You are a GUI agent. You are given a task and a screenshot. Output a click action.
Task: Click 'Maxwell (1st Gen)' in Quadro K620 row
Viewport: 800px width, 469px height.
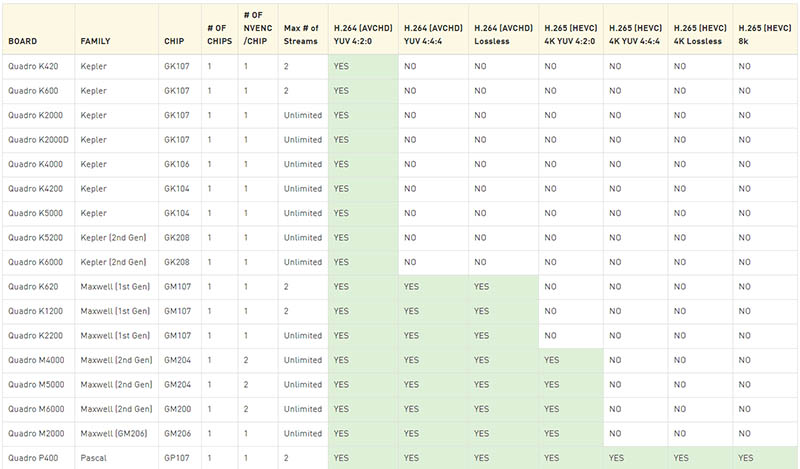(115, 287)
